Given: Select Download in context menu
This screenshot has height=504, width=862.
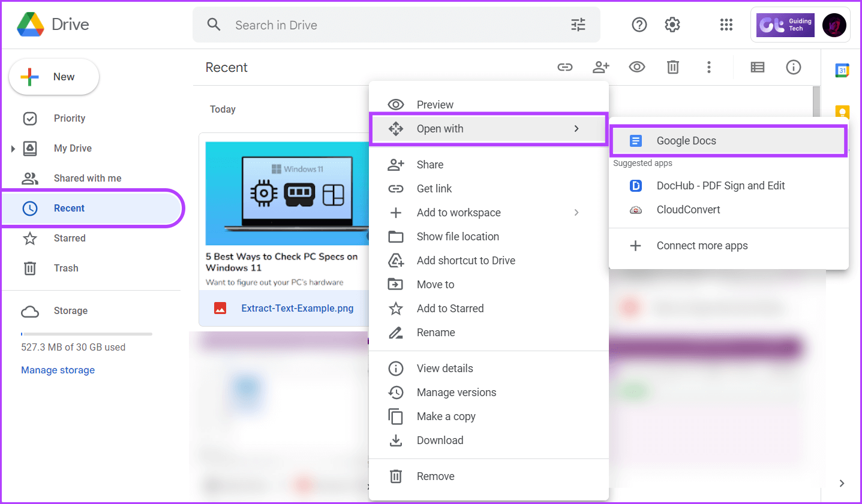Looking at the screenshot, I should point(489,440).
